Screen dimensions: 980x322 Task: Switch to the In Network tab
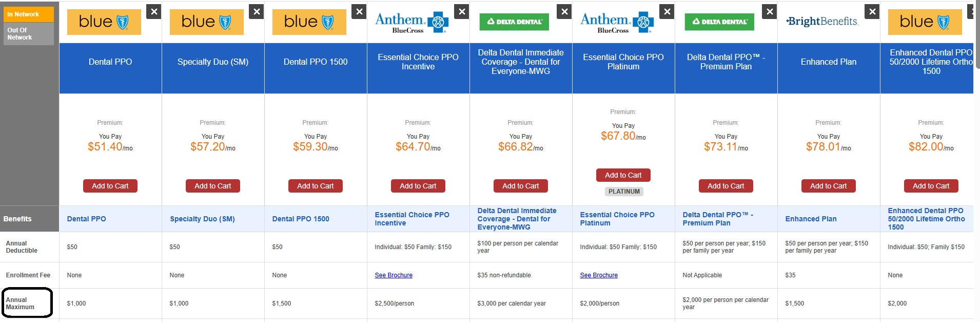tap(28, 14)
